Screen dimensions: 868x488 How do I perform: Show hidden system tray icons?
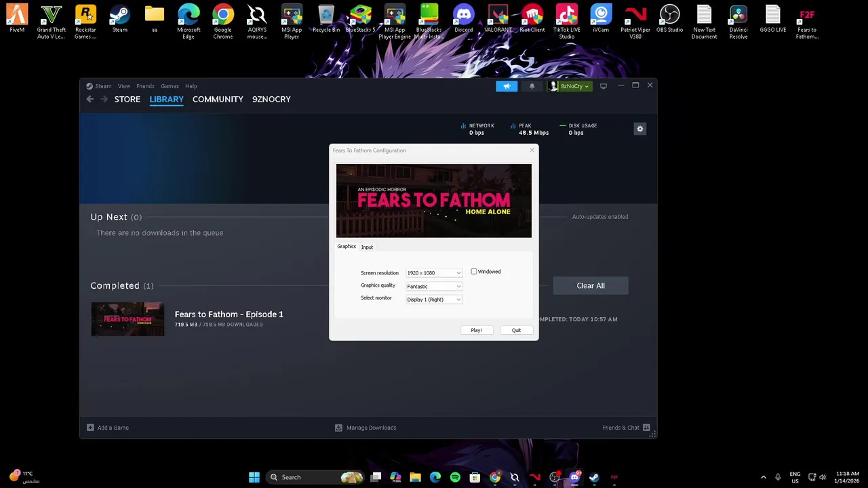(763, 477)
